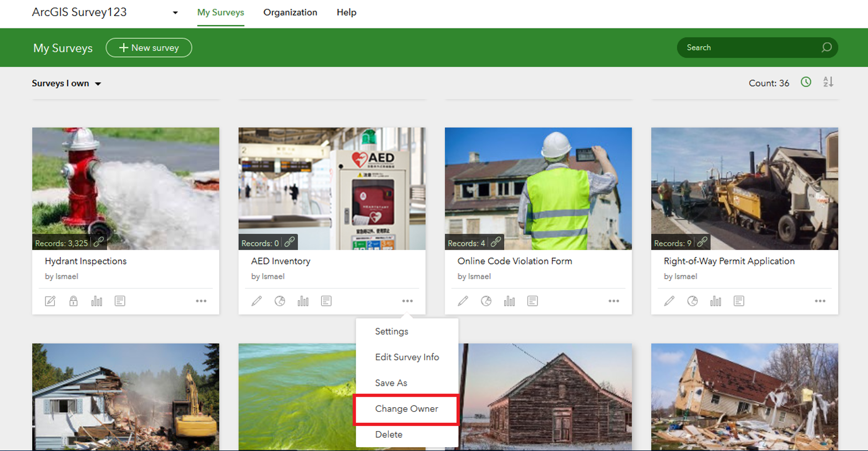
Task: Click pencil edit icon on AED Inventory
Action: tap(256, 301)
